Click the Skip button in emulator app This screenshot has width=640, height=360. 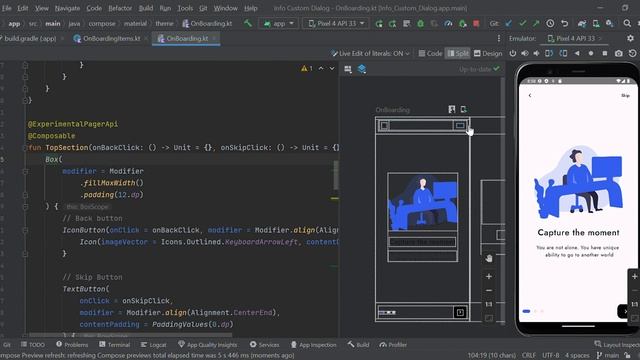[625, 96]
